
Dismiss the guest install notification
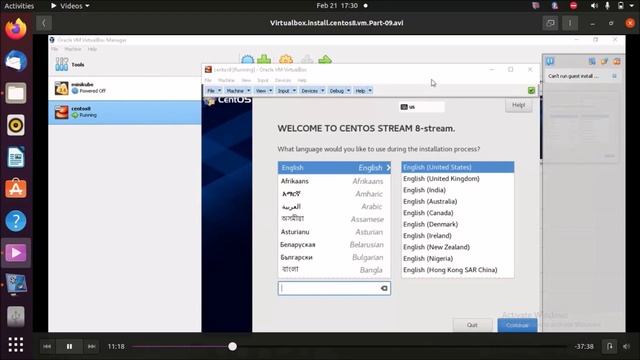pyautogui.click(x=614, y=76)
